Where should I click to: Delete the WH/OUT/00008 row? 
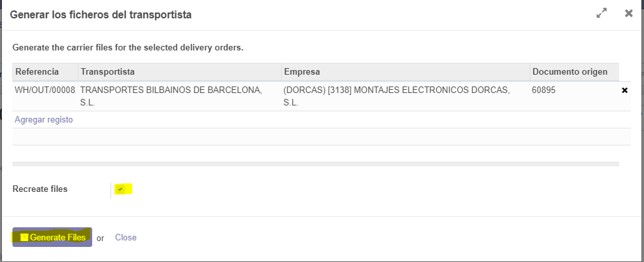coord(624,90)
